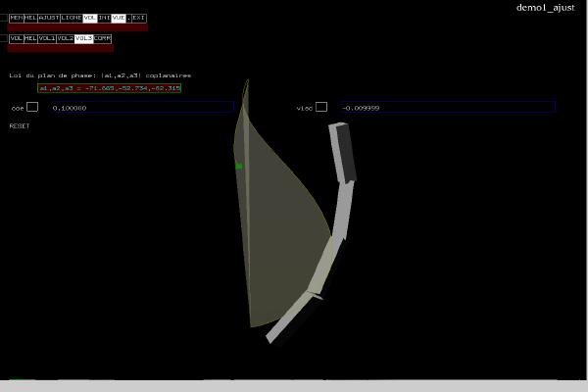Switch to the VOL1 submenu item

[47, 38]
